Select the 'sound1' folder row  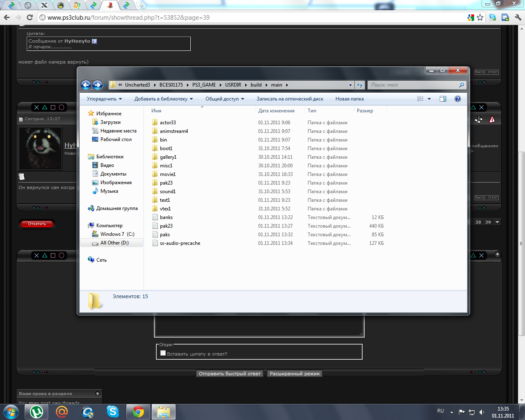point(267,192)
